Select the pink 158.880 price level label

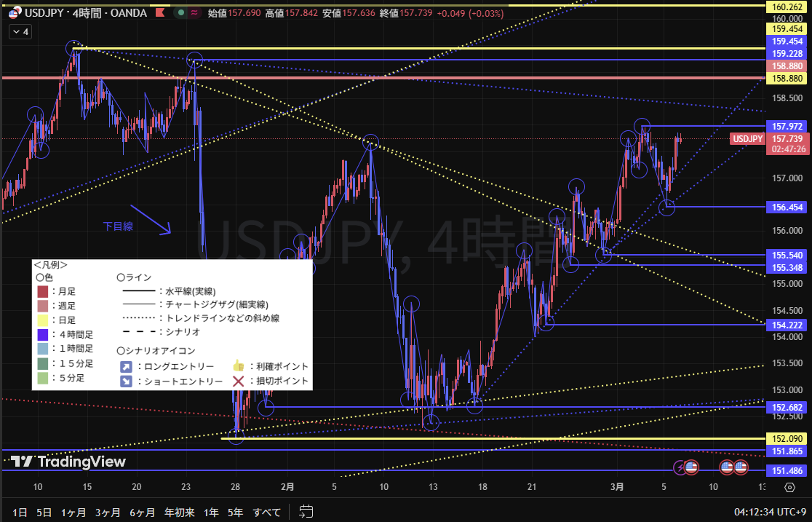point(787,77)
